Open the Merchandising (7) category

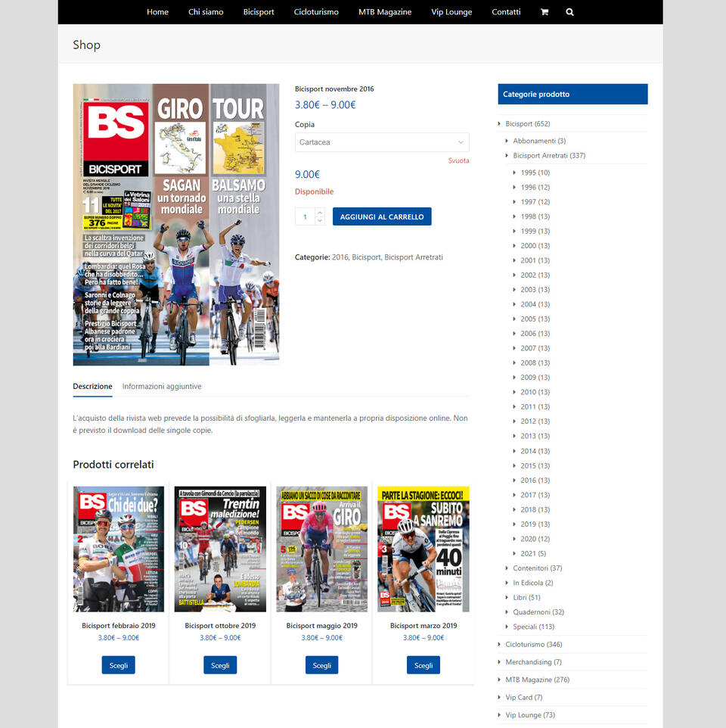[x=533, y=662]
